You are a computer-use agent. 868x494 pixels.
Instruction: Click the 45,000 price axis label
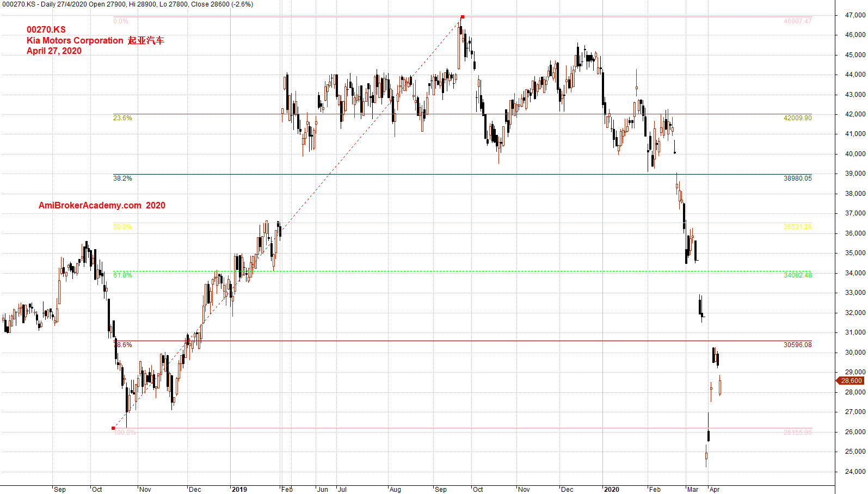point(855,55)
